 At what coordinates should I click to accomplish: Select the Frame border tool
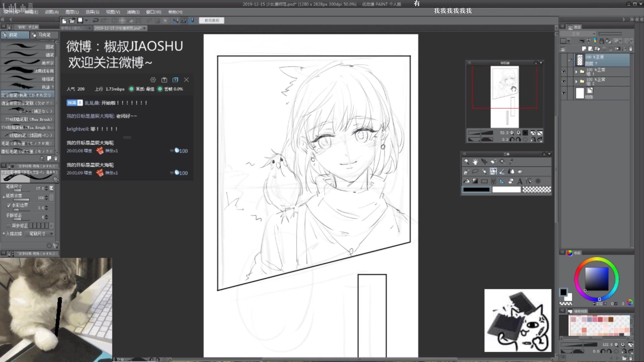tap(493, 181)
